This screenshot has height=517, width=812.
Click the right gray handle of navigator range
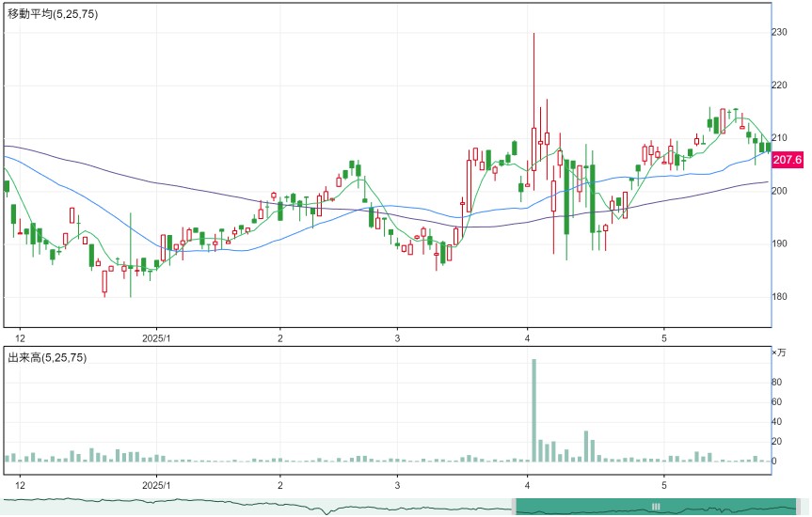799,506
